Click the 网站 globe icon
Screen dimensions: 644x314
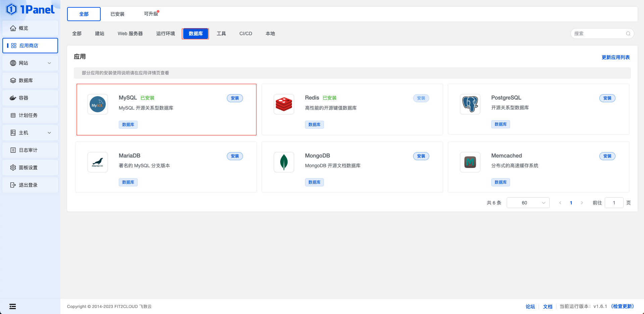[13, 63]
